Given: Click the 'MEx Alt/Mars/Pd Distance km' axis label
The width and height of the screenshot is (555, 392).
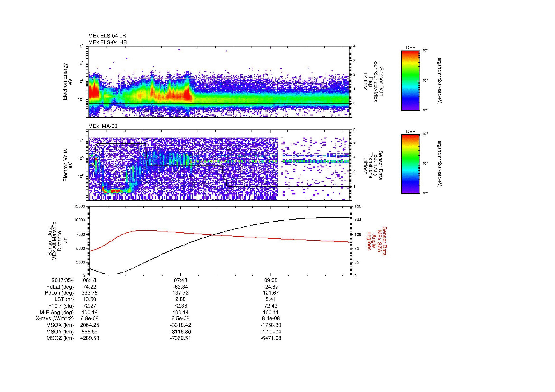Looking at the screenshot, I should pyautogui.click(x=57, y=241).
